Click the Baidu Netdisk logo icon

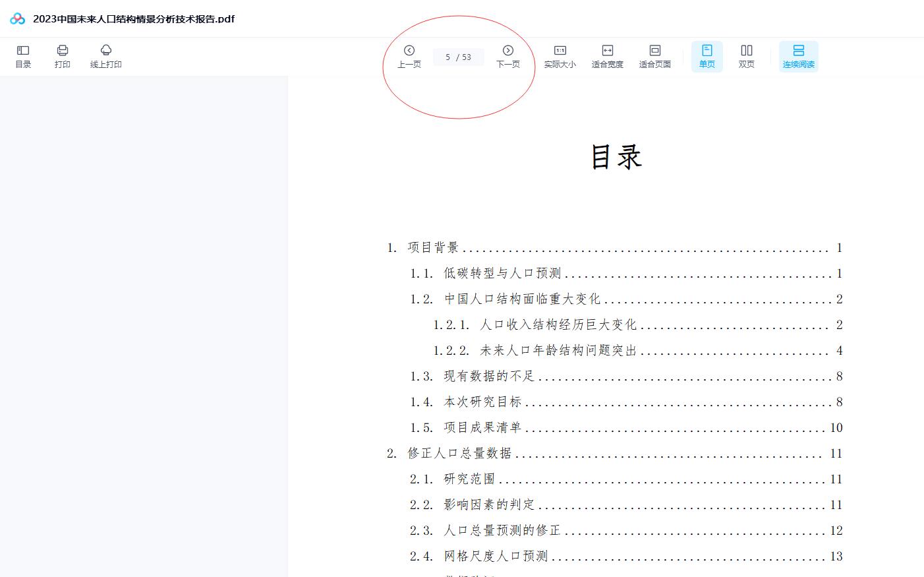[18, 18]
